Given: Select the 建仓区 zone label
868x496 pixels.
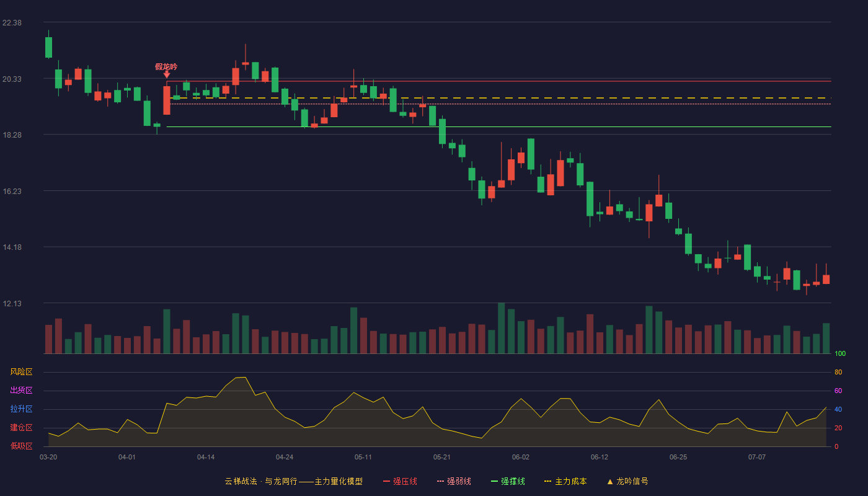Looking at the screenshot, I should [x=21, y=428].
